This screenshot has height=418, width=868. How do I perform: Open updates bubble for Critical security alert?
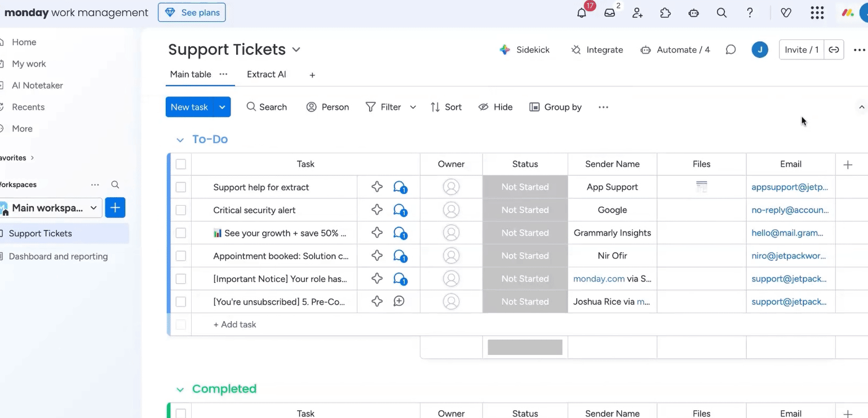click(400, 210)
